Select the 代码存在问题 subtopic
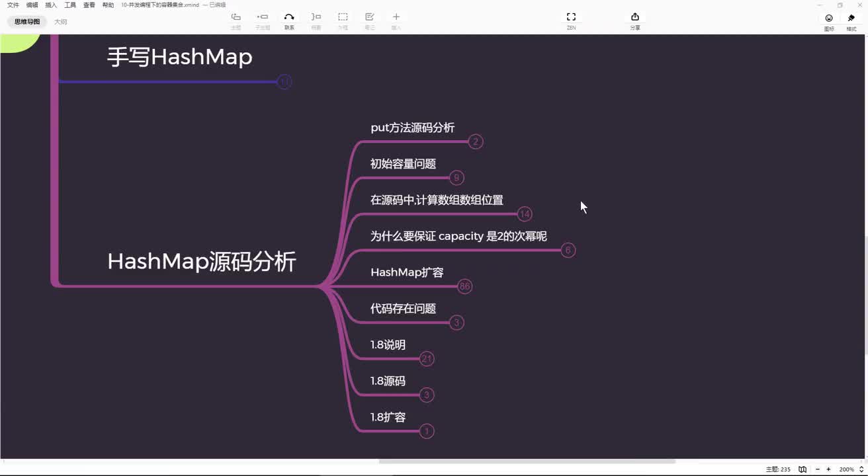The image size is (868, 476). (403, 309)
